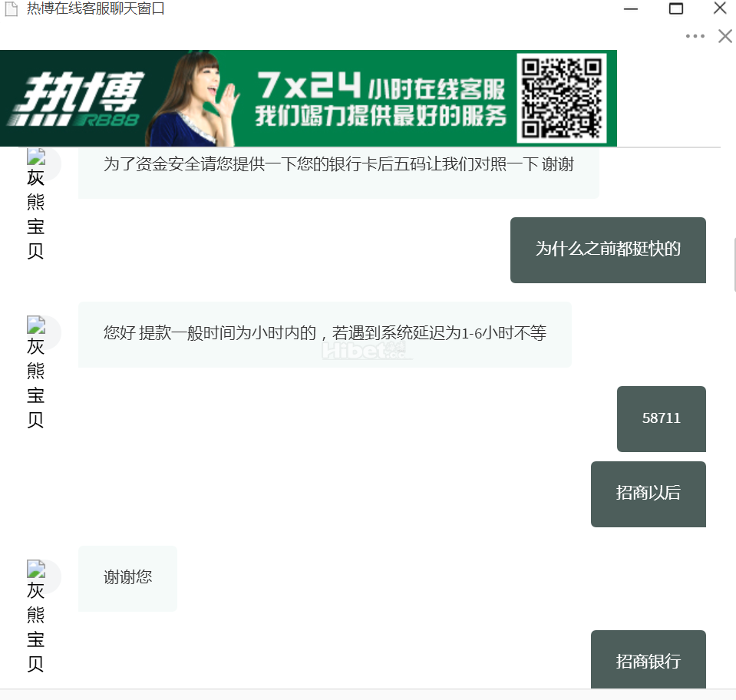Minimize the 热博在线客服 chat window
The image size is (736, 700).
pyautogui.click(x=631, y=9)
